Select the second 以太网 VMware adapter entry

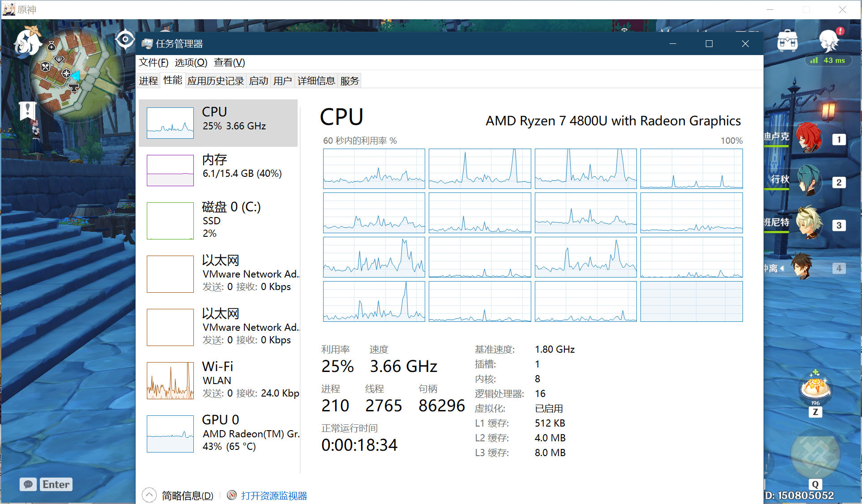[x=218, y=327]
